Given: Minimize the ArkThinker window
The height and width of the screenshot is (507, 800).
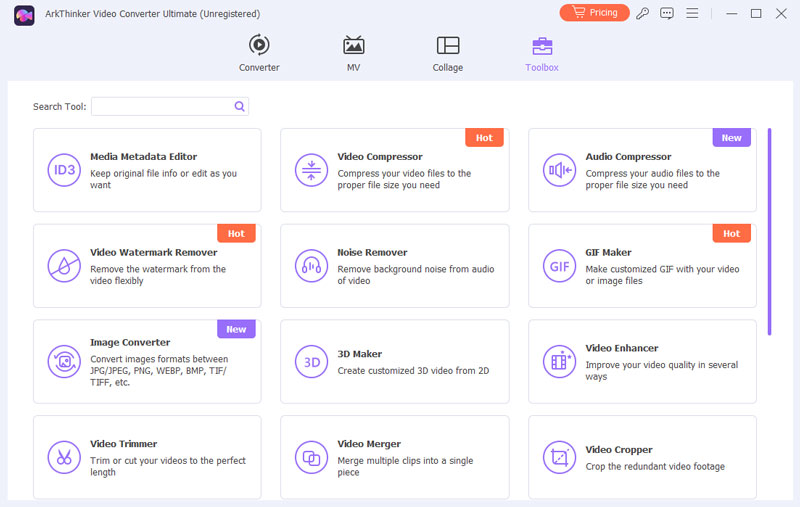Looking at the screenshot, I should (732, 14).
